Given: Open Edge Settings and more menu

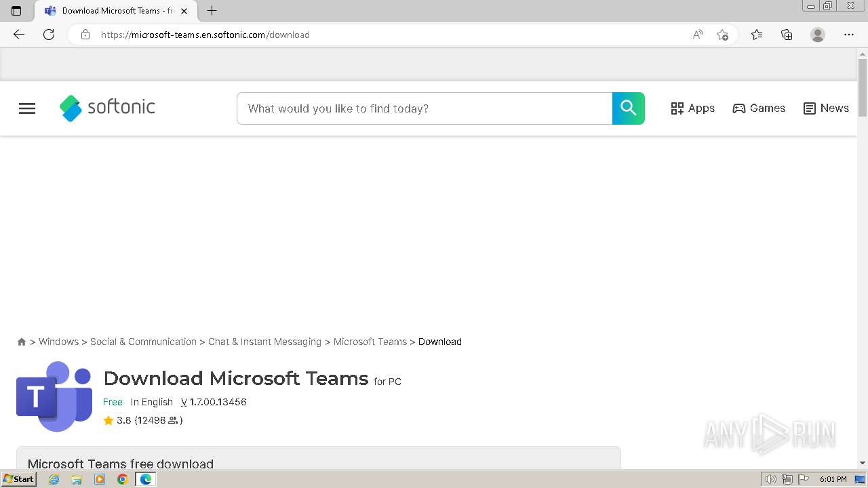Looking at the screenshot, I should click(849, 35).
